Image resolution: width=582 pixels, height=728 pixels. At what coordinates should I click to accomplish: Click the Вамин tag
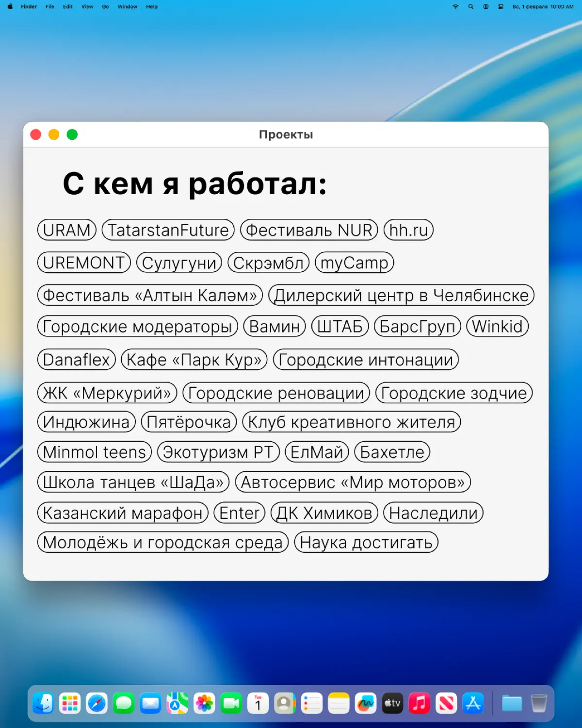coord(275,326)
